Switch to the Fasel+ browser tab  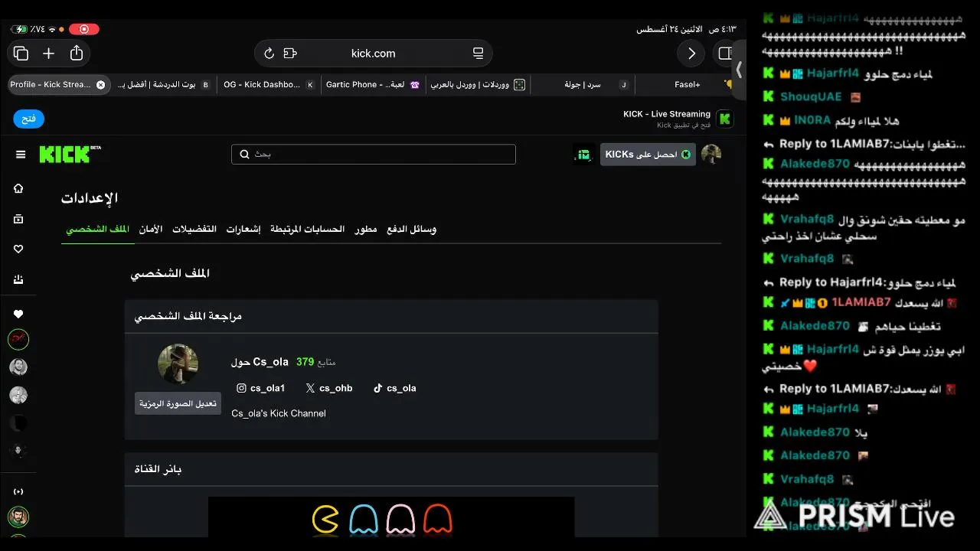(687, 85)
